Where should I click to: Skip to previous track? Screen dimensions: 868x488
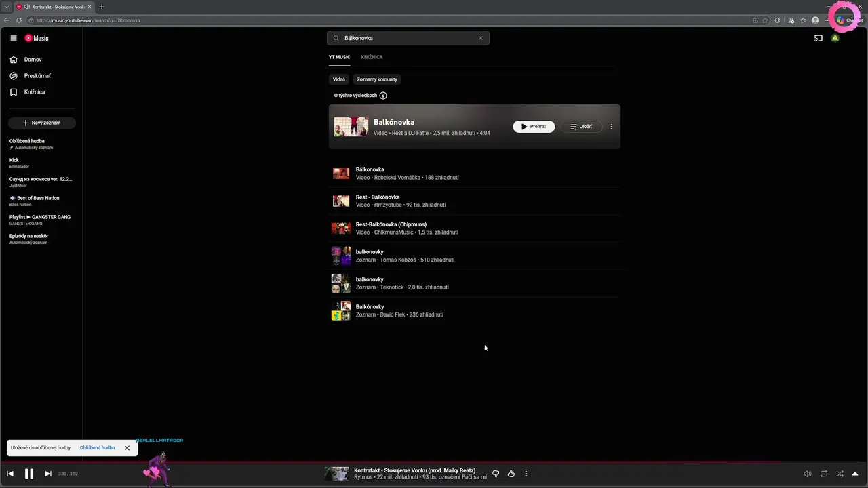[x=10, y=474]
